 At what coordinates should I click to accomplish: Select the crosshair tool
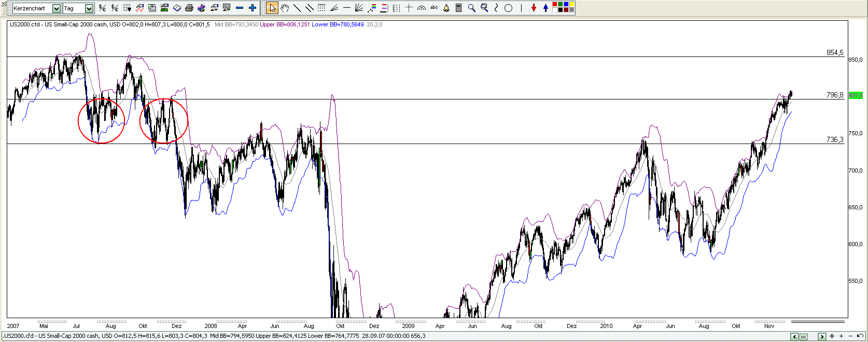point(409,8)
